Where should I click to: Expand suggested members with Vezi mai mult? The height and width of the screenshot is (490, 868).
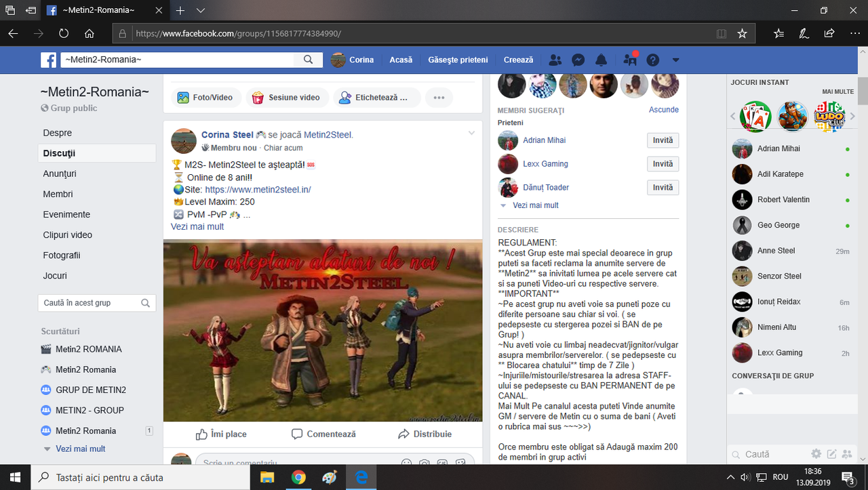click(x=536, y=205)
